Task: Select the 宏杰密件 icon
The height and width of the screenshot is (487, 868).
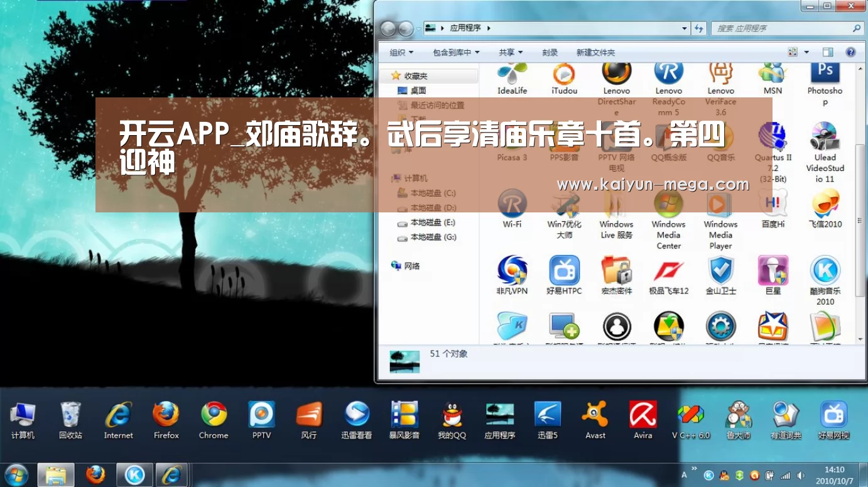Action: tap(616, 275)
